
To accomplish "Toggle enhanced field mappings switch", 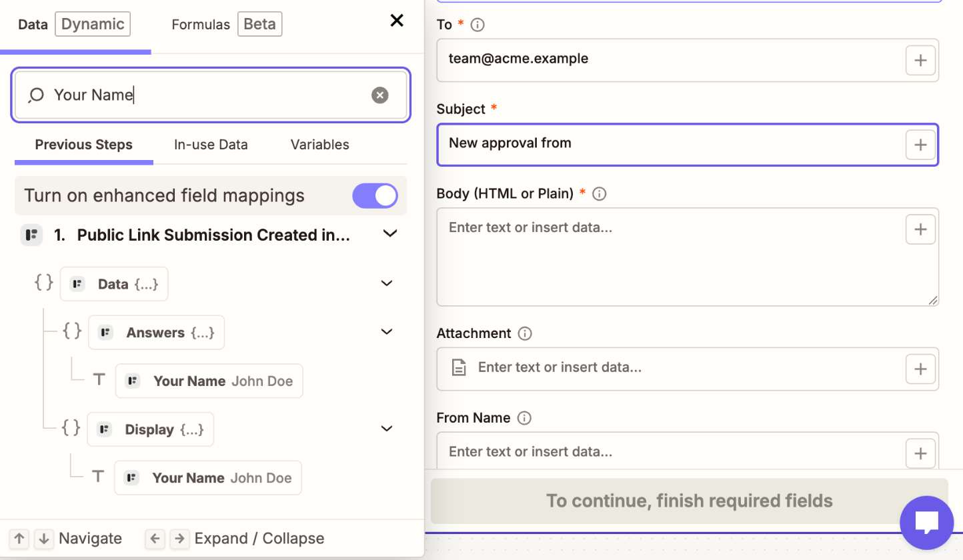I will coord(375,196).
